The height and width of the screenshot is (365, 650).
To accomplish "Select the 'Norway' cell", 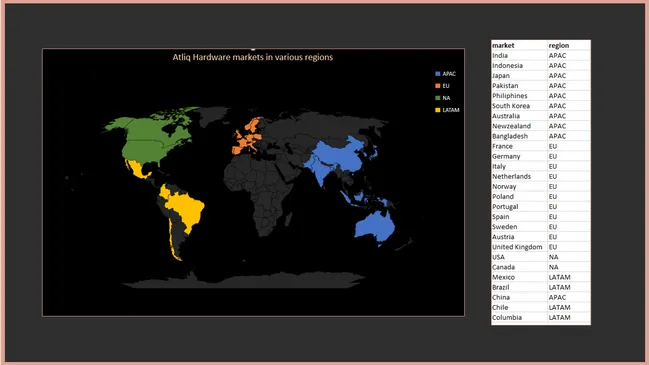I will (519, 187).
